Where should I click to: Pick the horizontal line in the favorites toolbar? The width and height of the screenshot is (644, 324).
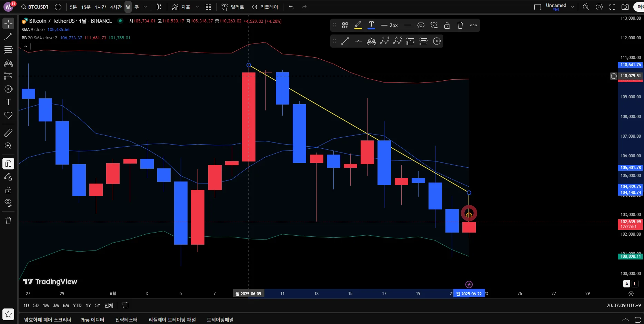358,41
